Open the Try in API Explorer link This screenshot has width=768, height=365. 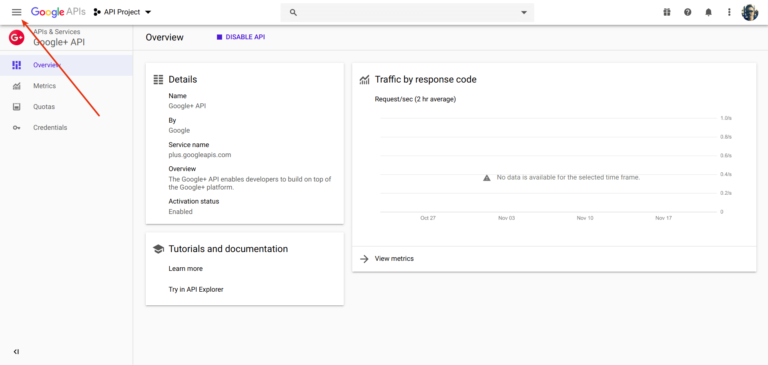click(x=196, y=290)
